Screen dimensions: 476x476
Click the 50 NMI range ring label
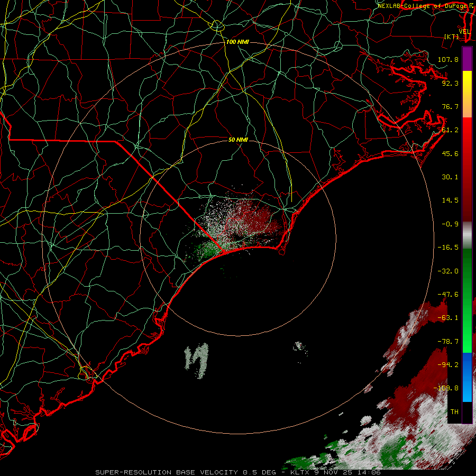click(238, 140)
